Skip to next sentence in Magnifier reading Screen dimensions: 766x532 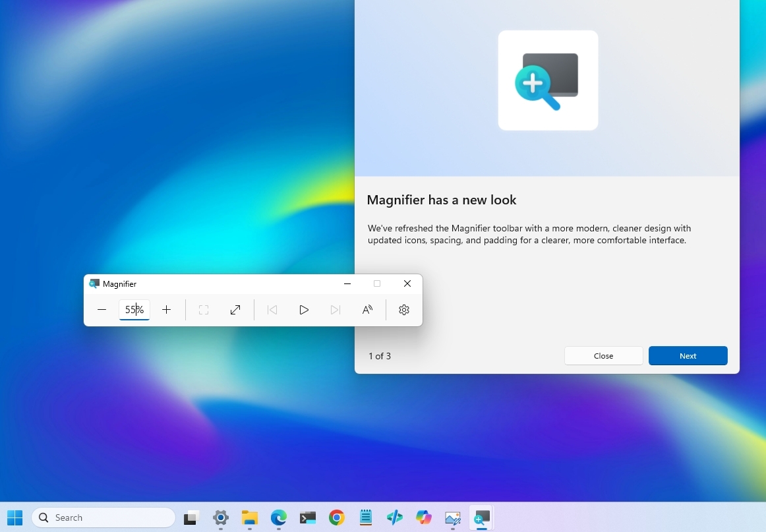pos(335,310)
